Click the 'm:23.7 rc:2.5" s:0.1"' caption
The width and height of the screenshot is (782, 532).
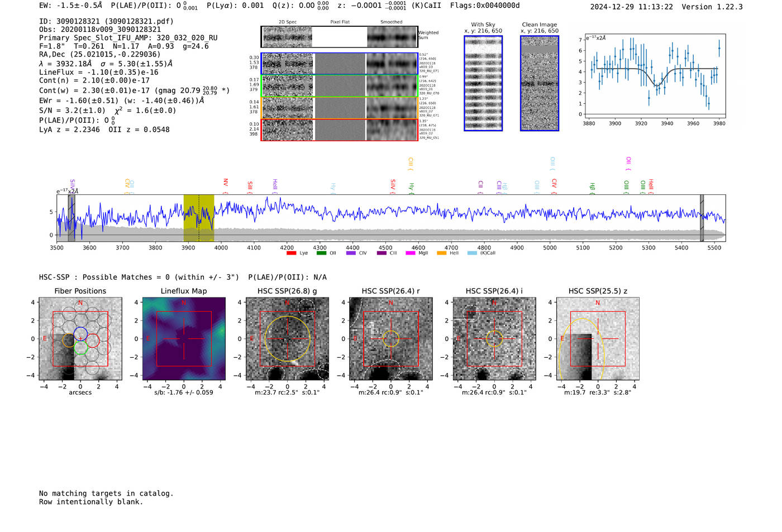(x=288, y=392)
